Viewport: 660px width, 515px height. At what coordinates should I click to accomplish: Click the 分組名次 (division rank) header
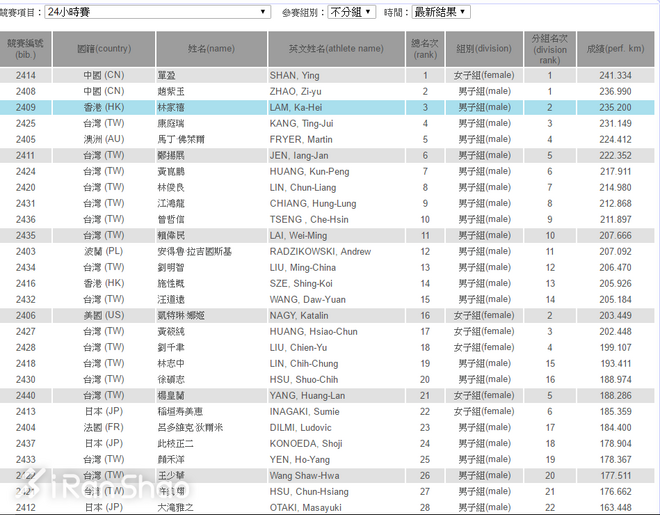pos(549,48)
